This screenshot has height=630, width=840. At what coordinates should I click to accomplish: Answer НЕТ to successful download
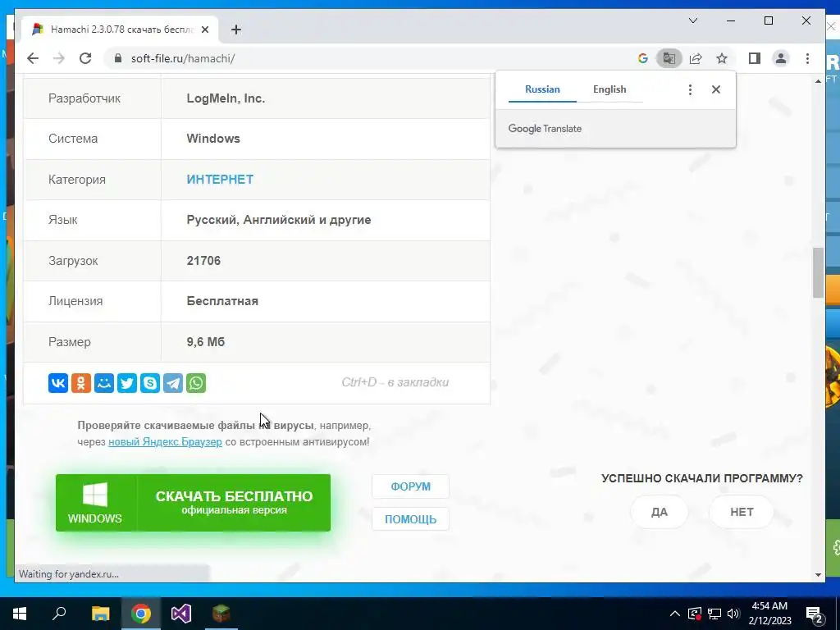tap(742, 512)
